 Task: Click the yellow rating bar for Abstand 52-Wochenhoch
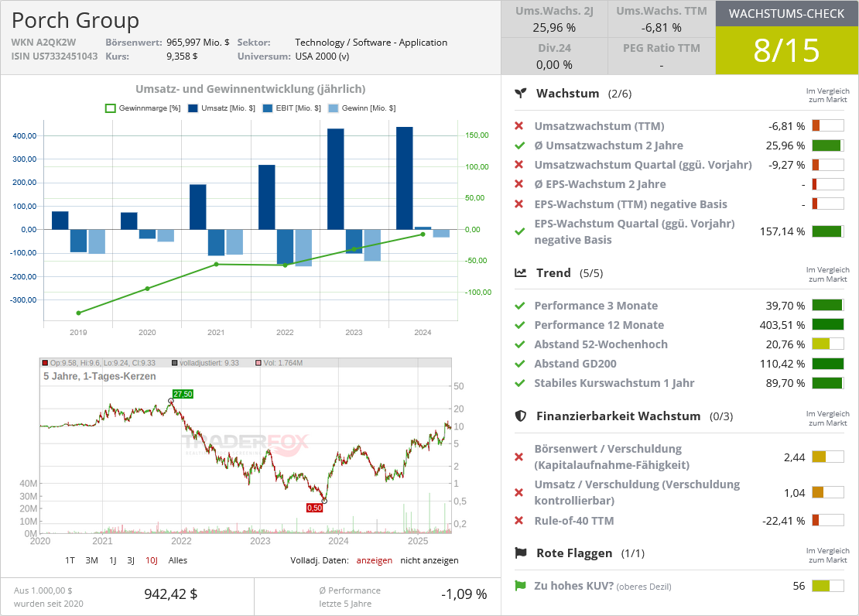828,344
